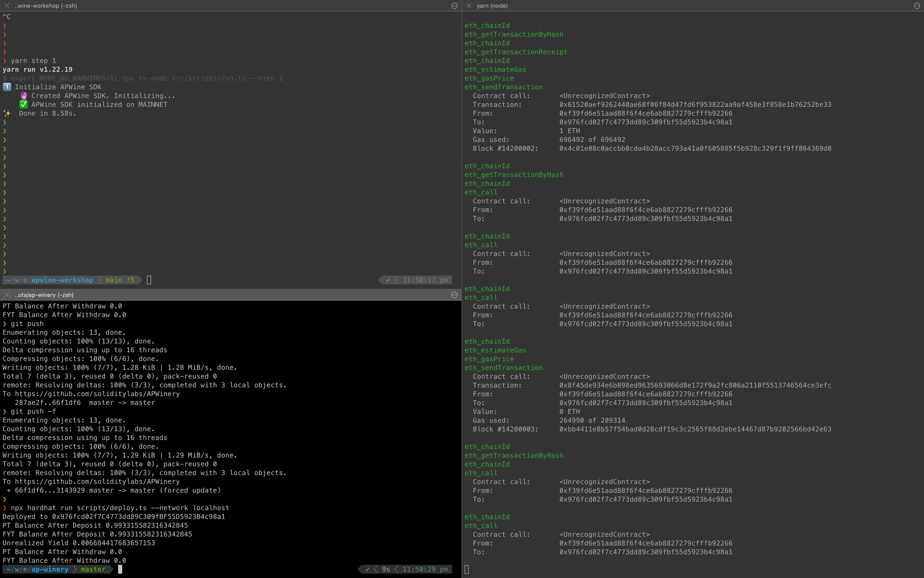The image size is (924, 578).
Task: Click 'FYT Balance After Deposit' line
Action: pos(97,534)
